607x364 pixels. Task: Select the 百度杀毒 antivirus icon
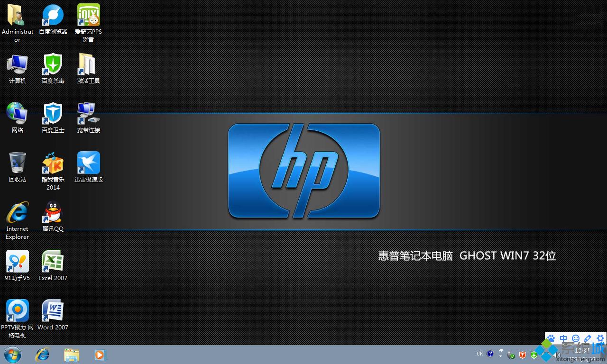tap(53, 64)
